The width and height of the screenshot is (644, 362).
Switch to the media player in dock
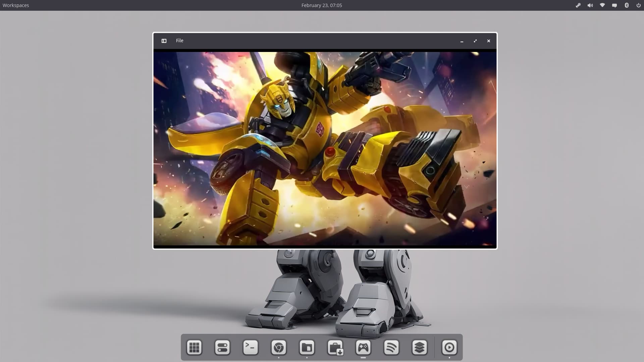pos(449,347)
